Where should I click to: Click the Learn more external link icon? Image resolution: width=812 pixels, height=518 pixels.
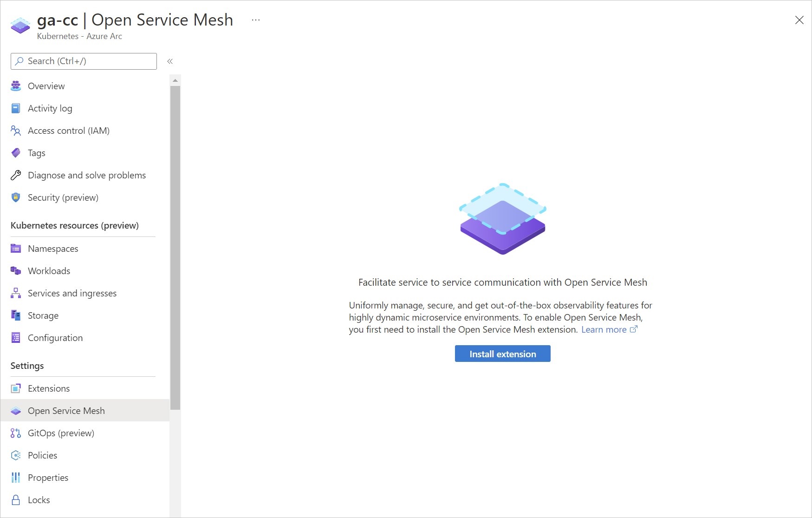tap(634, 329)
